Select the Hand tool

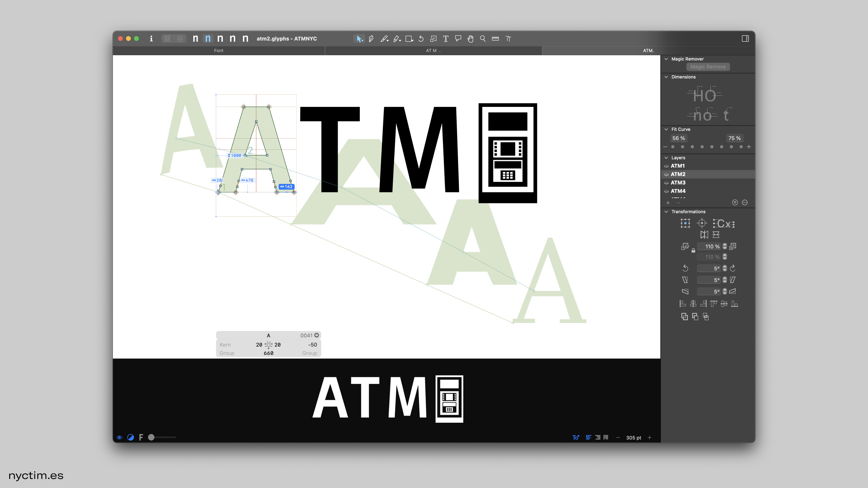470,39
